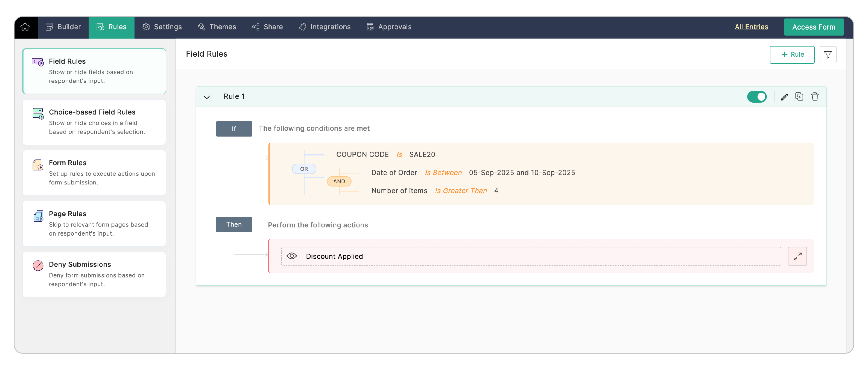Collapse Rule 1 using chevron
868x370 pixels.
tap(207, 97)
